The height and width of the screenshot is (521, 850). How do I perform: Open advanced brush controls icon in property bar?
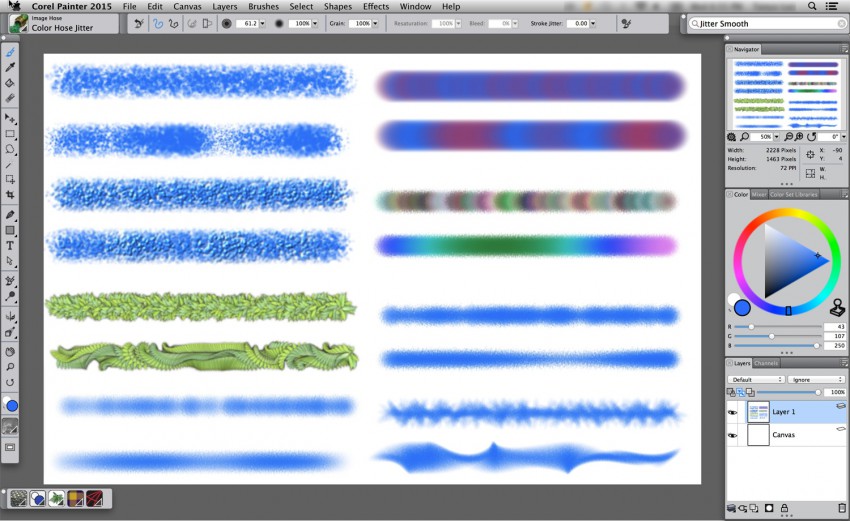[626, 23]
